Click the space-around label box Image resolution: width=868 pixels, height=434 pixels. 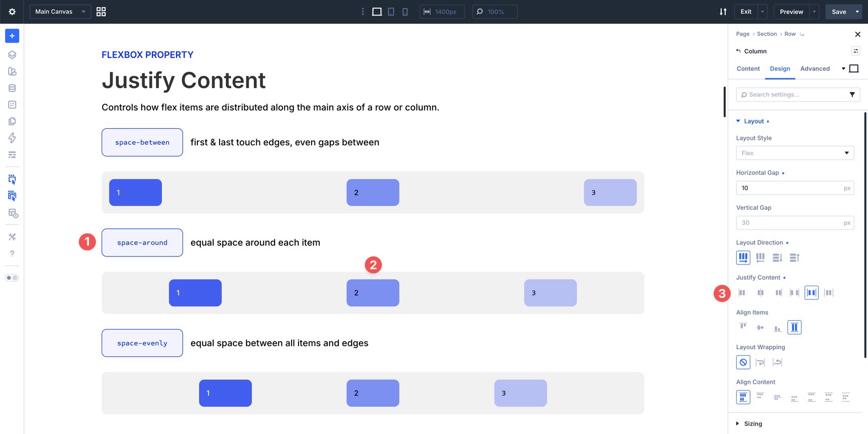pyautogui.click(x=142, y=243)
